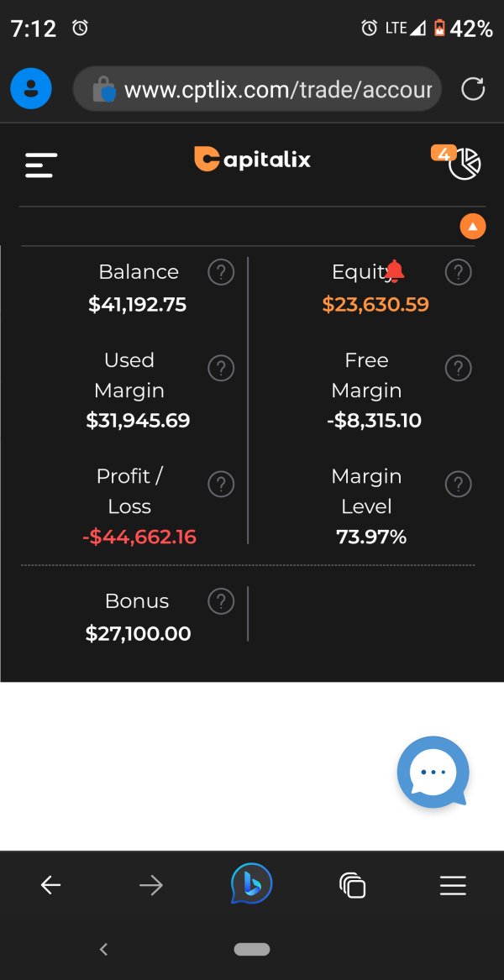The height and width of the screenshot is (980, 504).
Task: Reload the page with refresh icon
Action: [x=474, y=89]
